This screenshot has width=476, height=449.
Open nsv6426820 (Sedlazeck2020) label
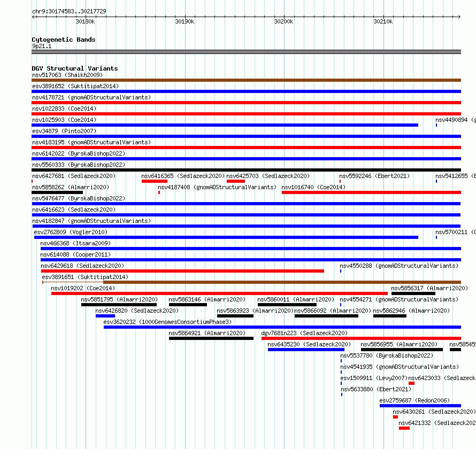137,311
